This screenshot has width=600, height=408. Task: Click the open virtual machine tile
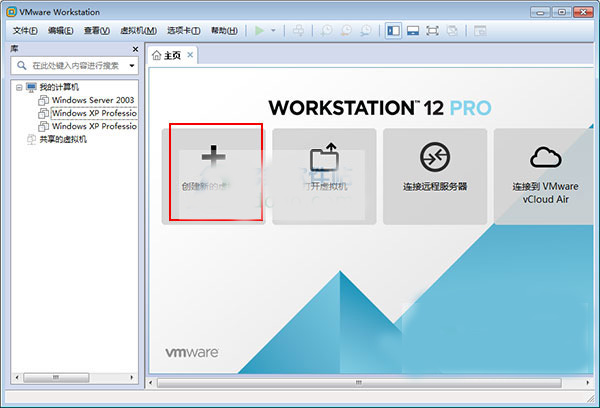[x=324, y=170]
